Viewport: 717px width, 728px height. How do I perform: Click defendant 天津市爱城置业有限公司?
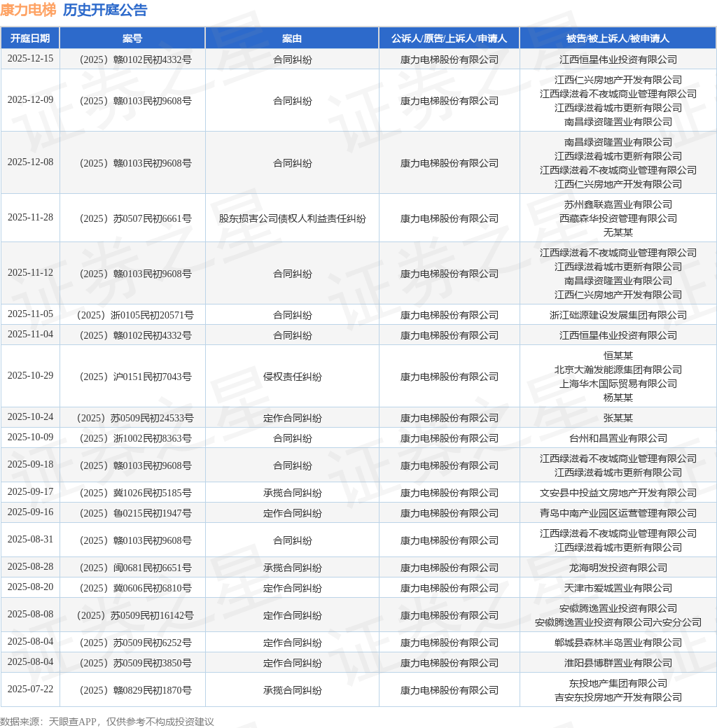[x=618, y=588]
